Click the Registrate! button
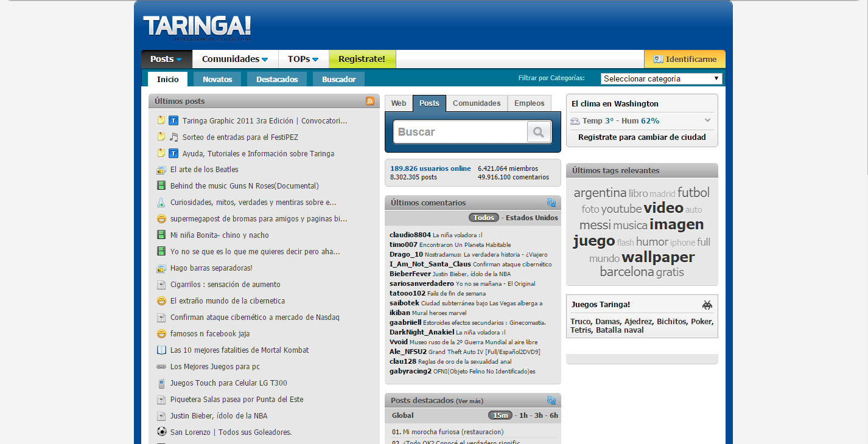This screenshot has height=444, width=868. pyautogui.click(x=362, y=59)
